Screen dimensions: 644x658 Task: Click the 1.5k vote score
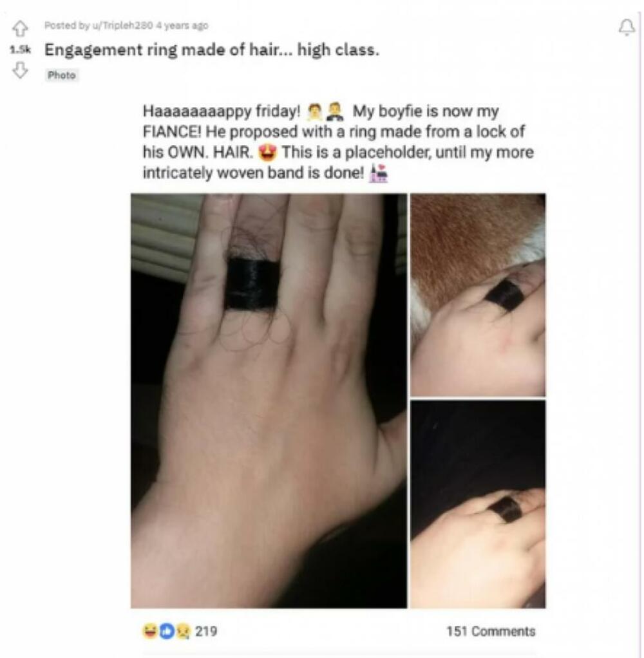pyautogui.click(x=20, y=50)
